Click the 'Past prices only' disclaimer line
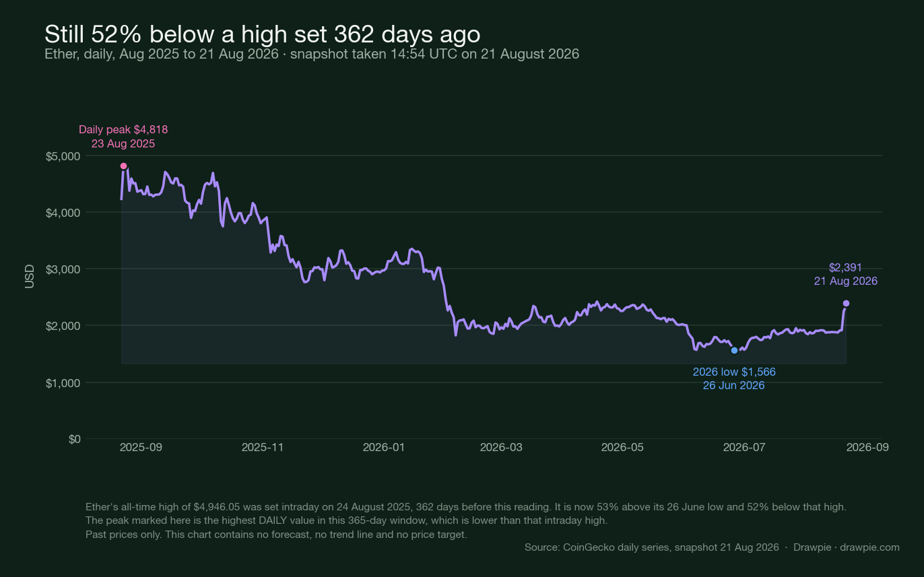This screenshot has width=924, height=577. pos(276,535)
